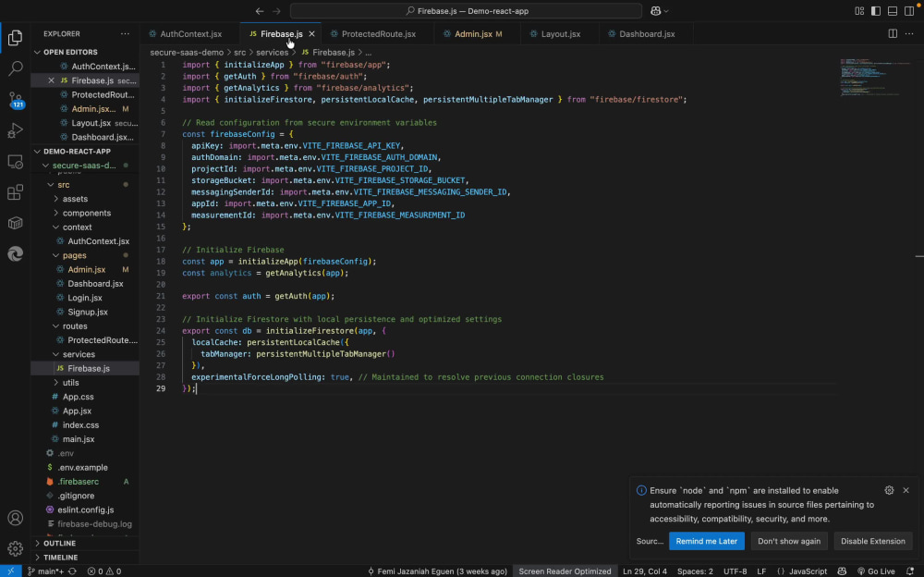Open the Manage gear in activity bar
924x577 pixels.
coord(16,548)
